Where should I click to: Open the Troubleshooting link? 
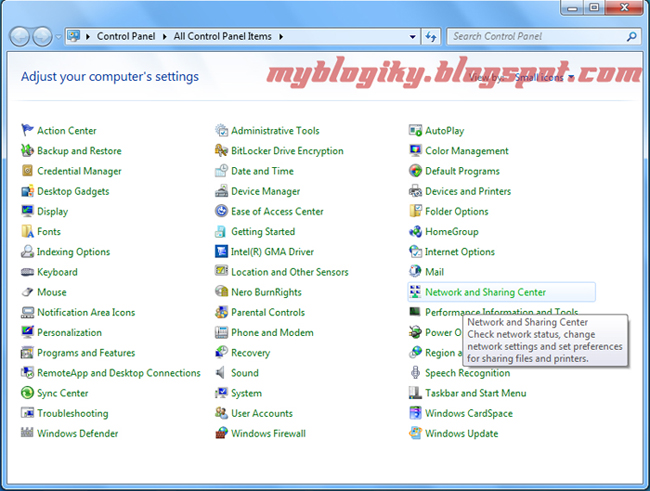click(x=73, y=413)
